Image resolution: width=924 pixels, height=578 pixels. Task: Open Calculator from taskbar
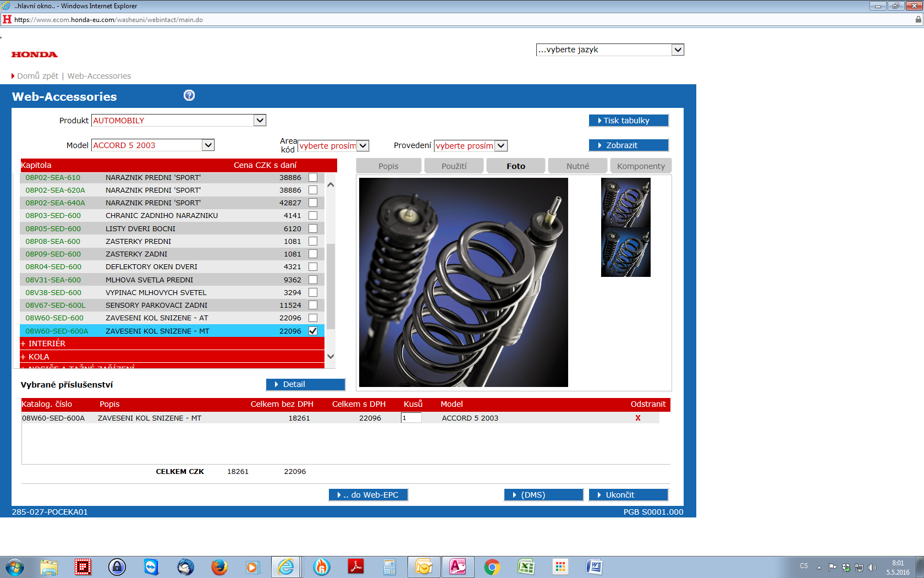click(390, 567)
